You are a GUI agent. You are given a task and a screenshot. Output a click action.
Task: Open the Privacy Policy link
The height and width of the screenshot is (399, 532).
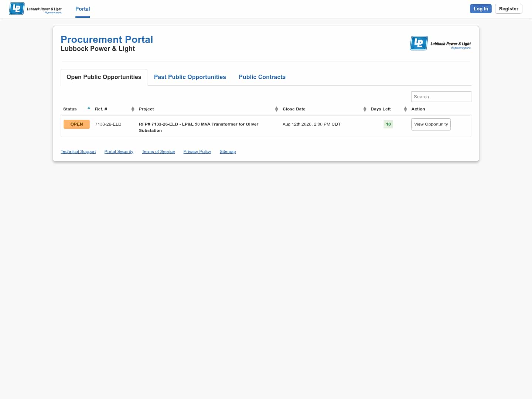(x=197, y=152)
